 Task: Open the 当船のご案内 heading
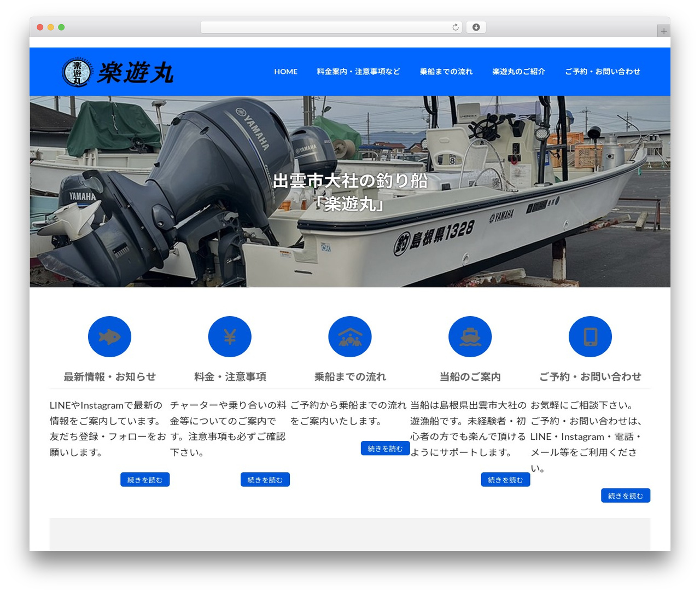click(x=470, y=377)
